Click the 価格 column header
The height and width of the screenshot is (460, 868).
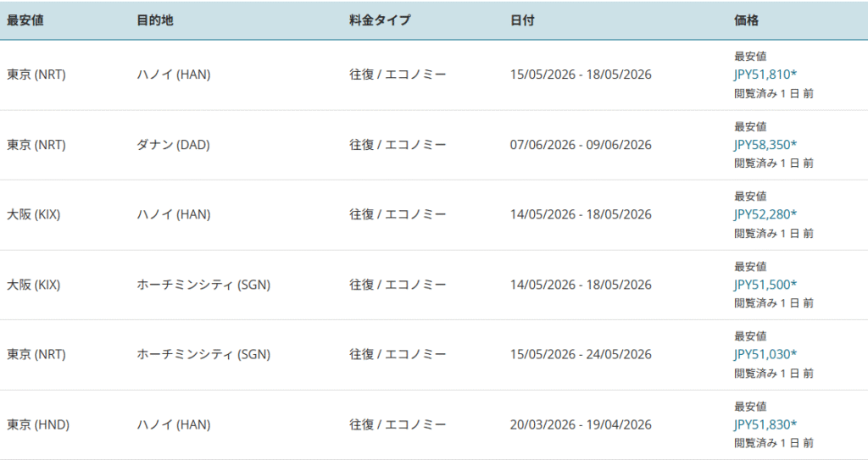tap(746, 20)
